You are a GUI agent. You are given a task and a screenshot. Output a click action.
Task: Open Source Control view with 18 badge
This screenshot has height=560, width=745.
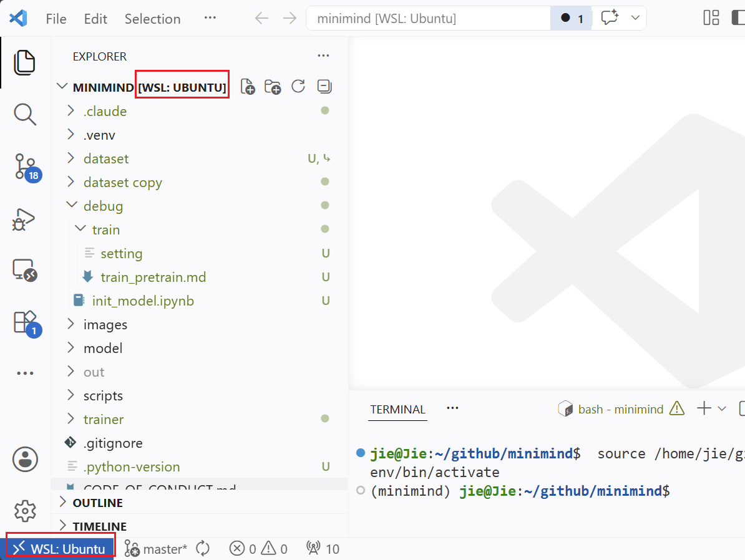click(x=27, y=168)
